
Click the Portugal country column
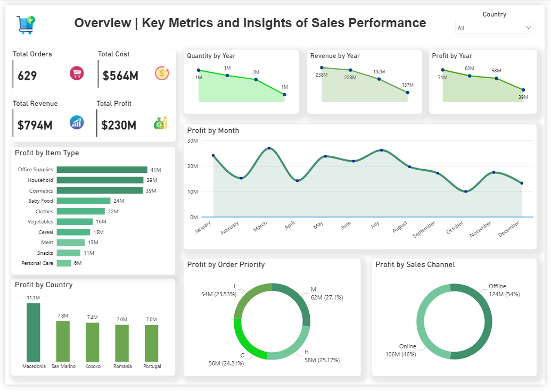pos(151,343)
